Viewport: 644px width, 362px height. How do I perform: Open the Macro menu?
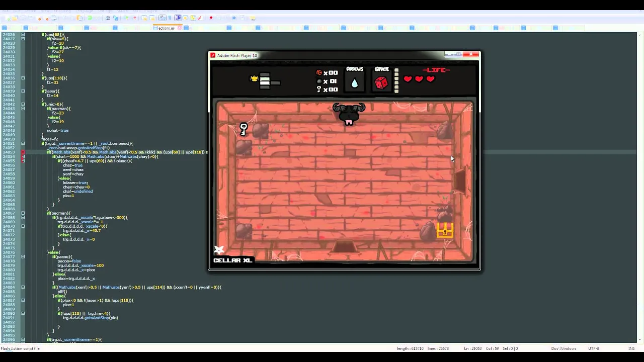tap(122, 11)
